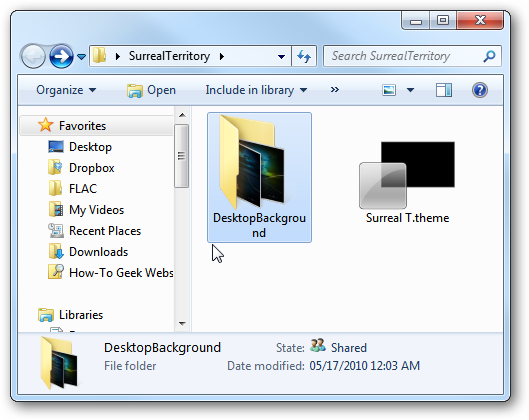Image resolution: width=529 pixels, height=420 pixels.
Task: Open address bar previous locations dropdown
Action: pyautogui.click(x=281, y=57)
